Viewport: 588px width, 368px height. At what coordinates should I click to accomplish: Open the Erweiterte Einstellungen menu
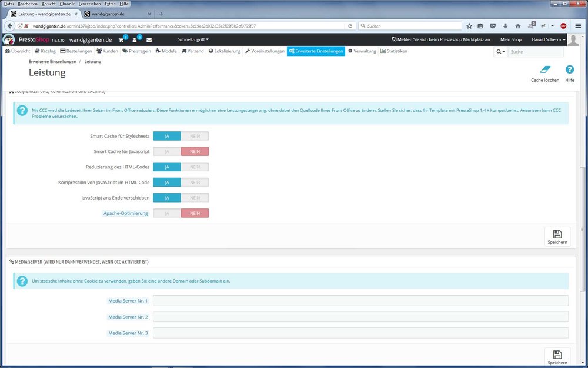[316, 51]
